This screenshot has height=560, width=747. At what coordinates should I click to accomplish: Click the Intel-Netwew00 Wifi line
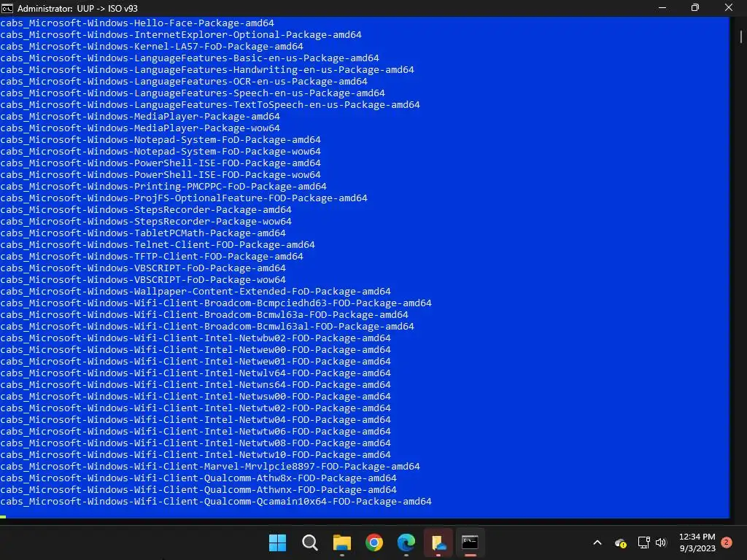[x=196, y=349]
